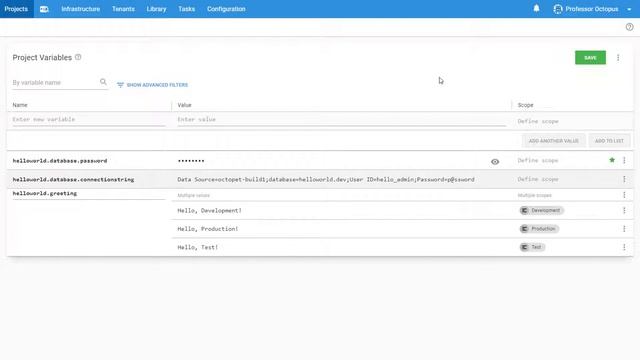The image size is (640, 360).
Task: Click the Scope column header
Action: click(525, 105)
